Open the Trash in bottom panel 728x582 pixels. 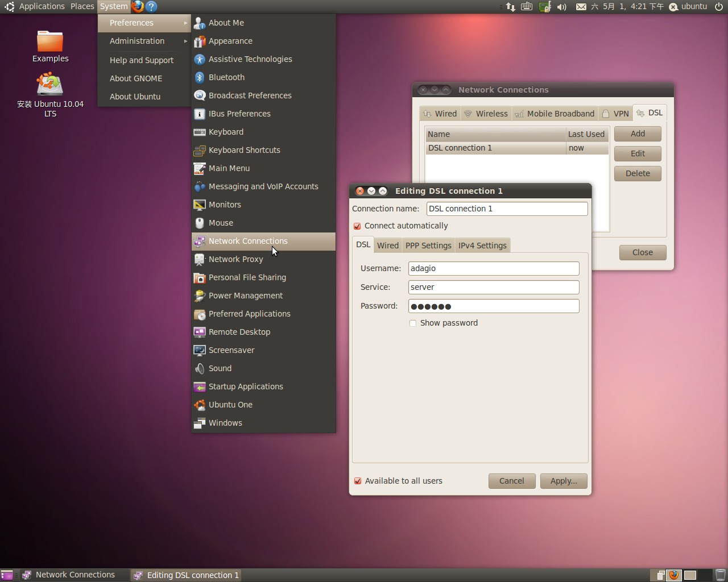point(720,575)
